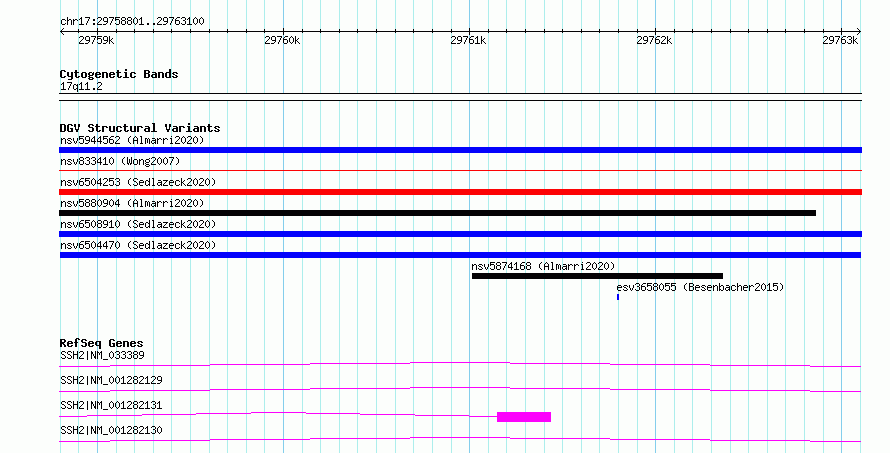Open the SSH2|NM_001282130 transcript label
The image size is (890, 453).
pos(111,430)
